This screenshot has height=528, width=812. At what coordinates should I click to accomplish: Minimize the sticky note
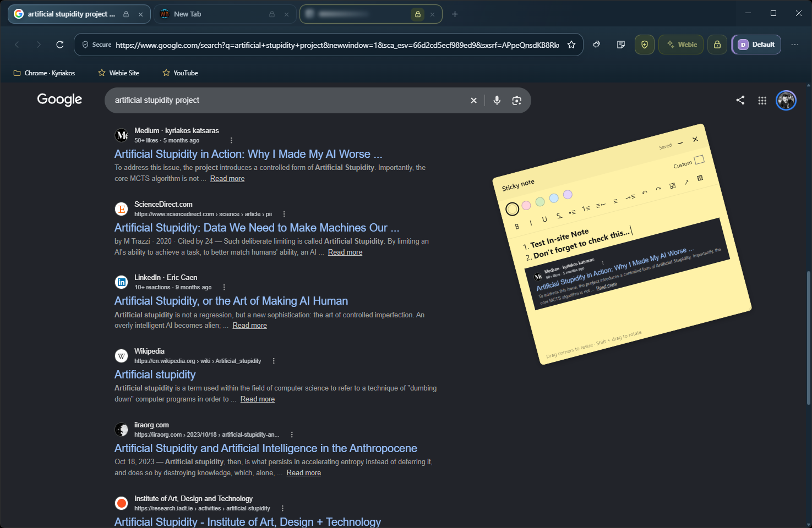tap(680, 143)
